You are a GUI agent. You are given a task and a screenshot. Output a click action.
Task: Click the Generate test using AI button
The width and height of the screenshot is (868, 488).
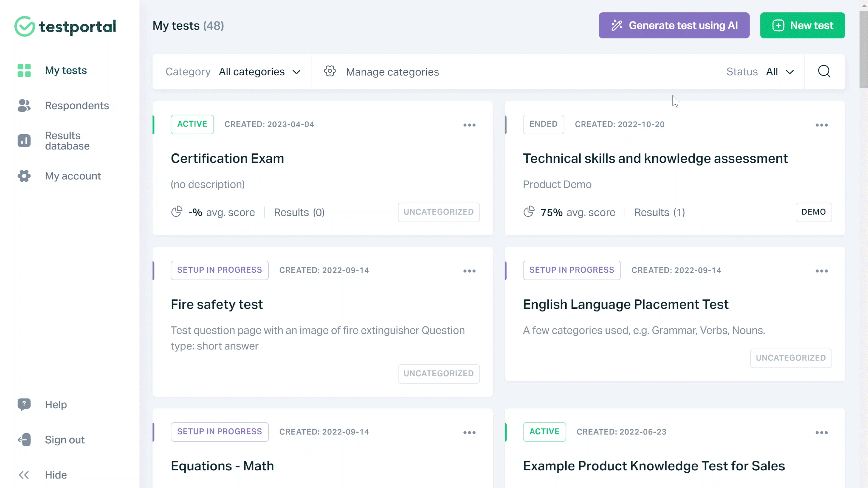pos(674,25)
